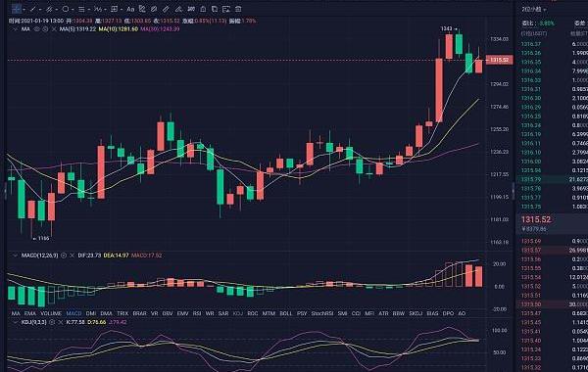Screen dimensions: 588x372
Task: Click the lock drawings icon
Action: tap(203, 9)
